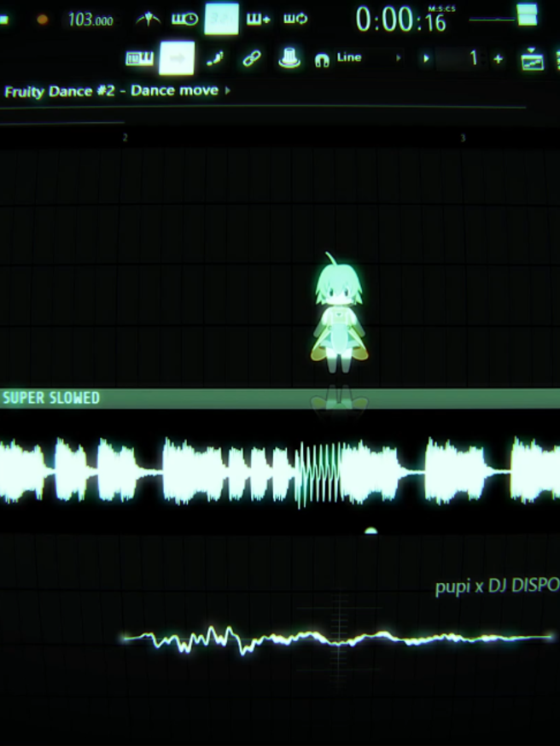Toggle the highlighted auto-scroll arrow button
This screenshot has height=746, width=560.
point(177,58)
